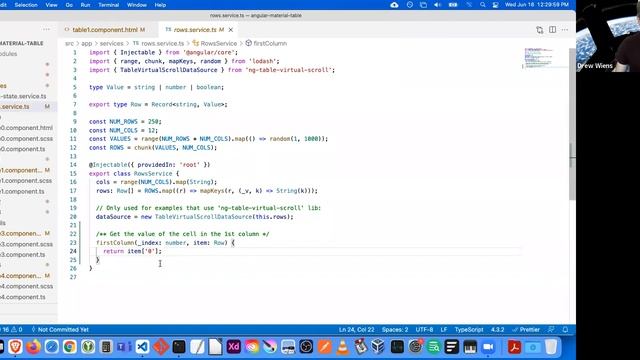Open the Run menu

(x=85, y=5)
